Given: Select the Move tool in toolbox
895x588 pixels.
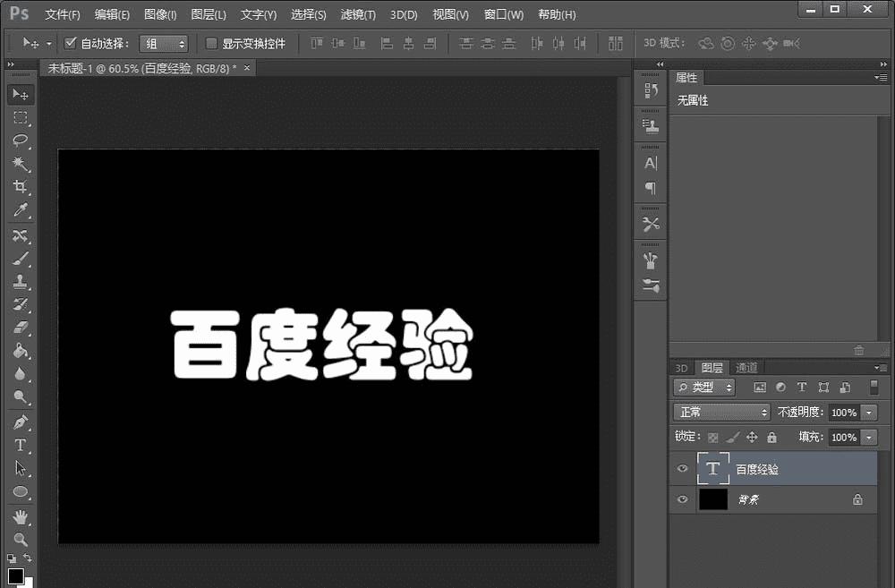Looking at the screenshot, I should click(21, 94).
